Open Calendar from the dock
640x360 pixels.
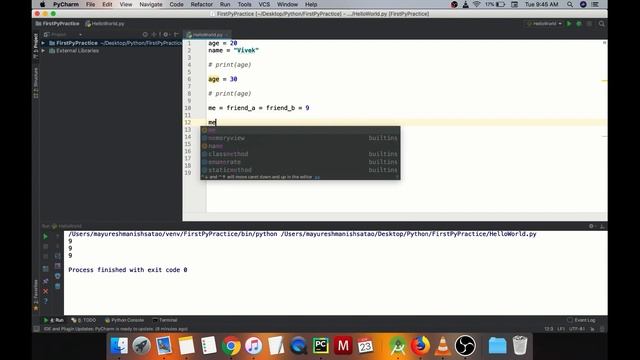365,346
